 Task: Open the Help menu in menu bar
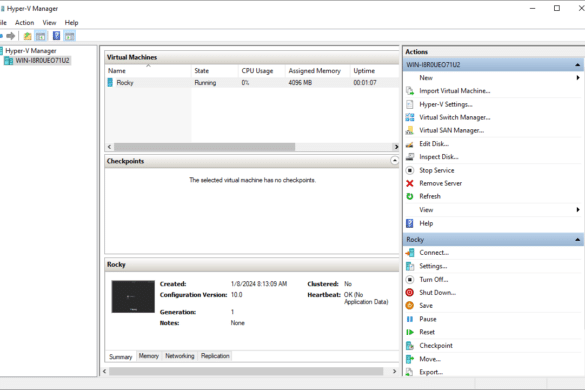71,23
